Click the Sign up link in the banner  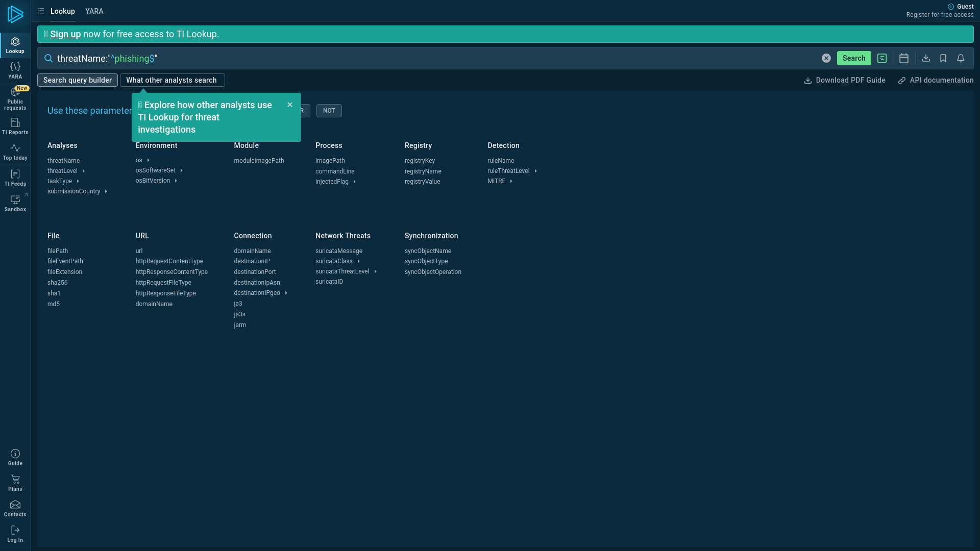point(66,34)
